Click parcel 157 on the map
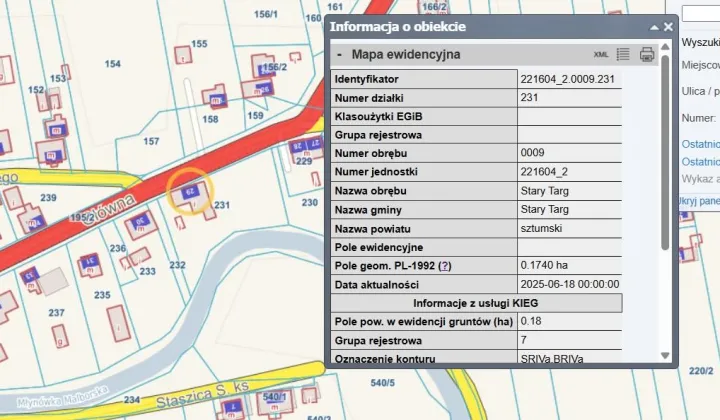 [x=151, y=141]
